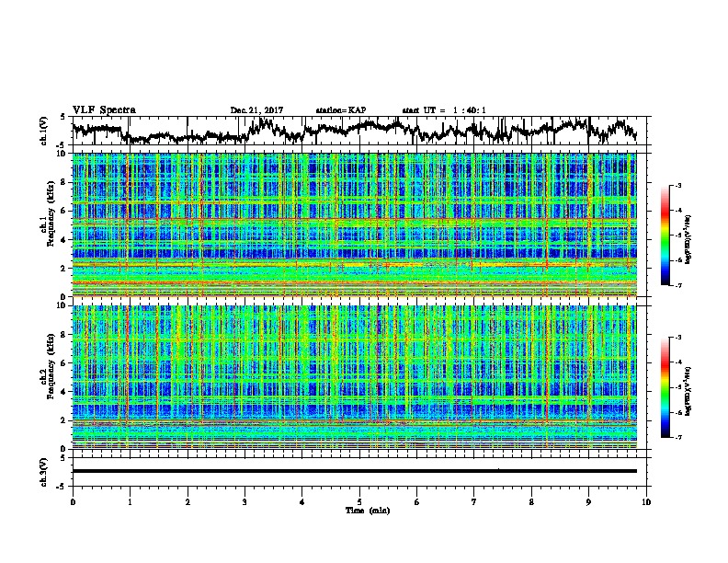Select the date text 'Dec. 21, 2017'
Viewport: 728px width, 563px height.
tap(256, 110)
